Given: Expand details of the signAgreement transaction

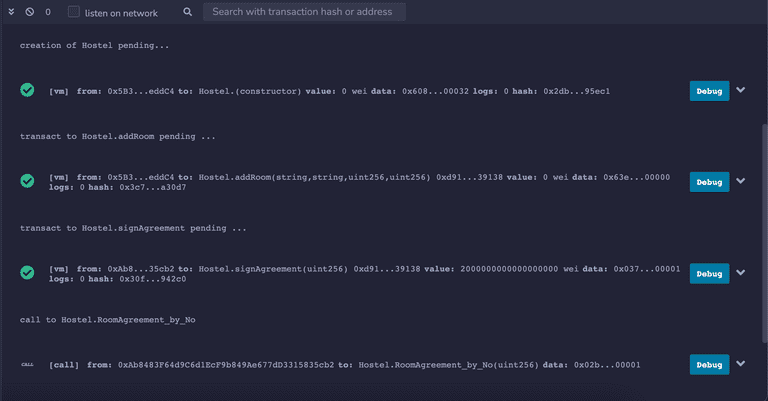Looking at the screenshot, I should coord(741,273).
